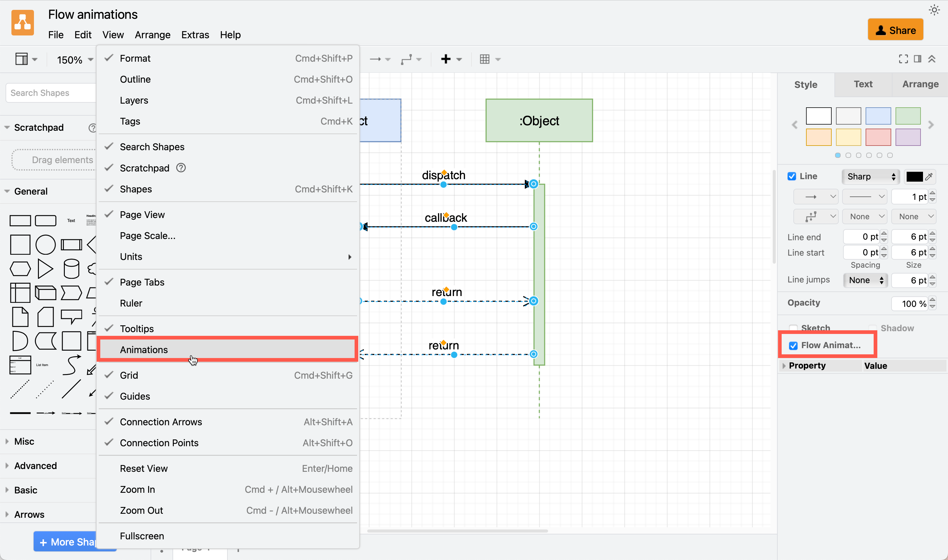Image resolution: width=948 pixels, height=560 pixels.
Task: Select the rectangle shape in the General palette
Action: tap(20, 220)
